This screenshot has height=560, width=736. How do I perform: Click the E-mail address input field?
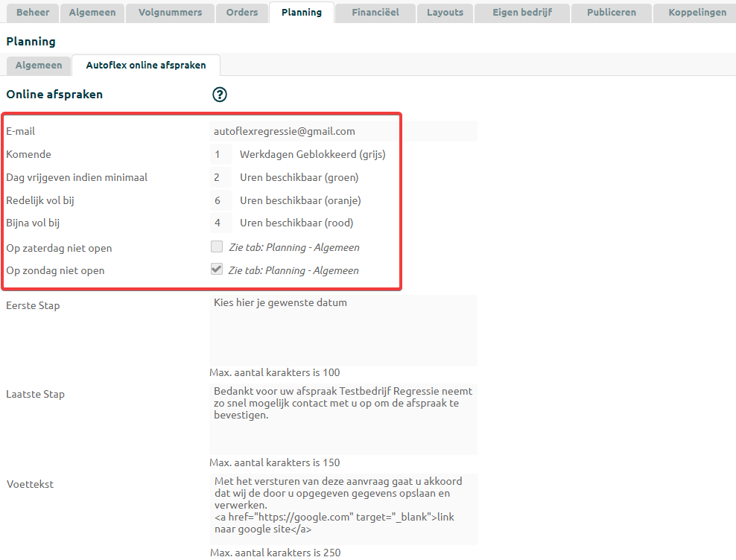pos(343,131)
